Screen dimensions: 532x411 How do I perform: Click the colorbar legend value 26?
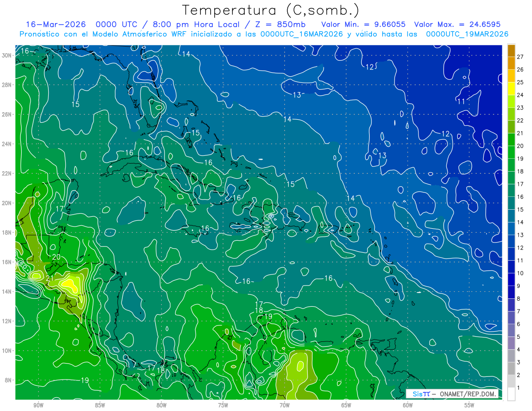point(520,69)
